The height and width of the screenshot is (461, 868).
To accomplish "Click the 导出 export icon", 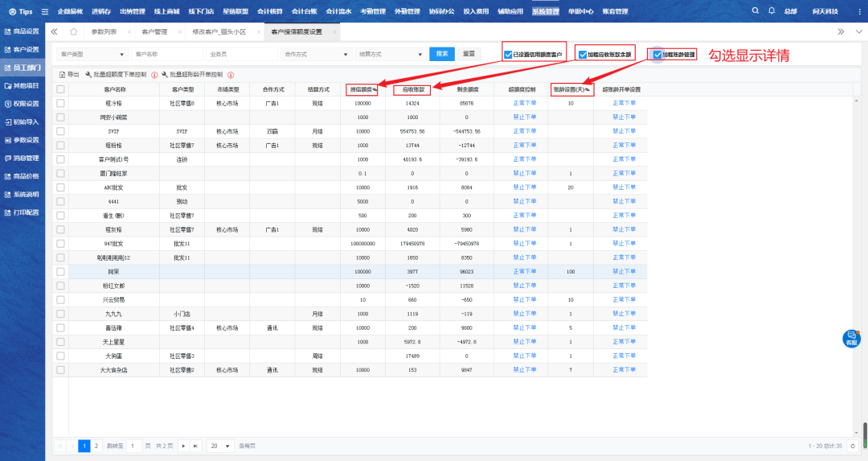I will [63, 74].
